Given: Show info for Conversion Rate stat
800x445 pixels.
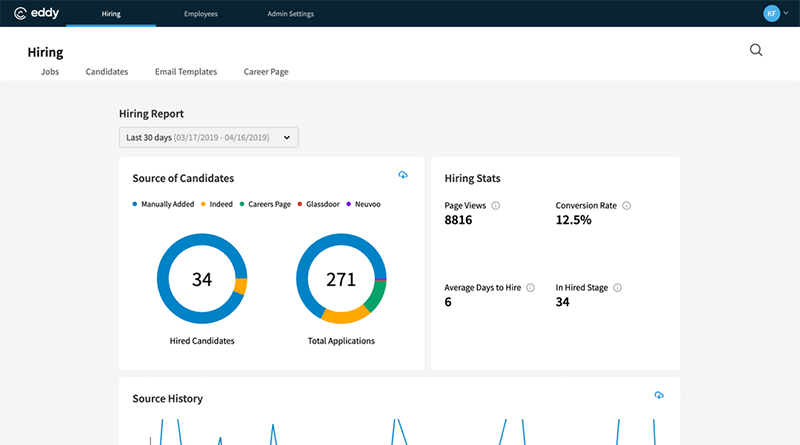Looking at the screenshot, I should (627, 206).
